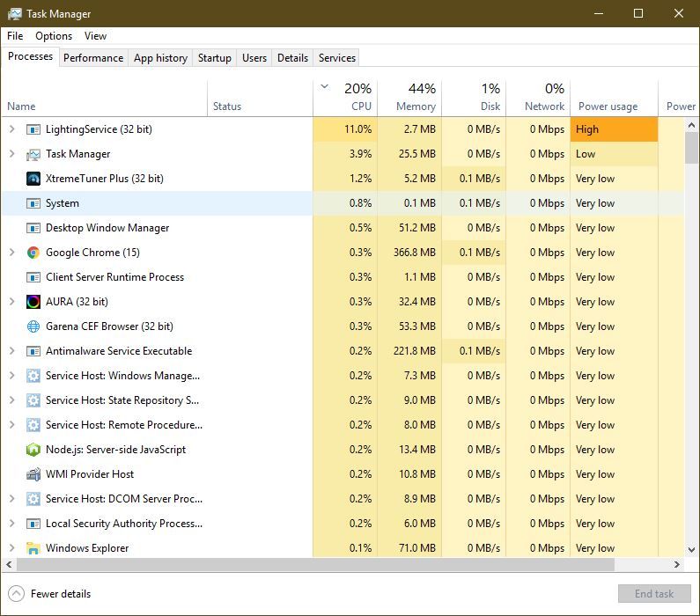700x616 pixels.
Task: Sort by the Power usage column
Action: [x=614, y=99]
